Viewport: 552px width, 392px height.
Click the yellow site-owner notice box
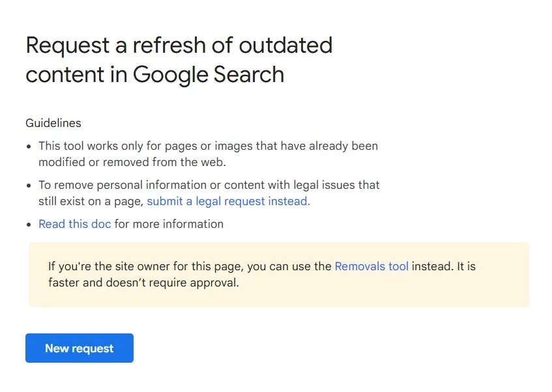(x=279, y=273)
